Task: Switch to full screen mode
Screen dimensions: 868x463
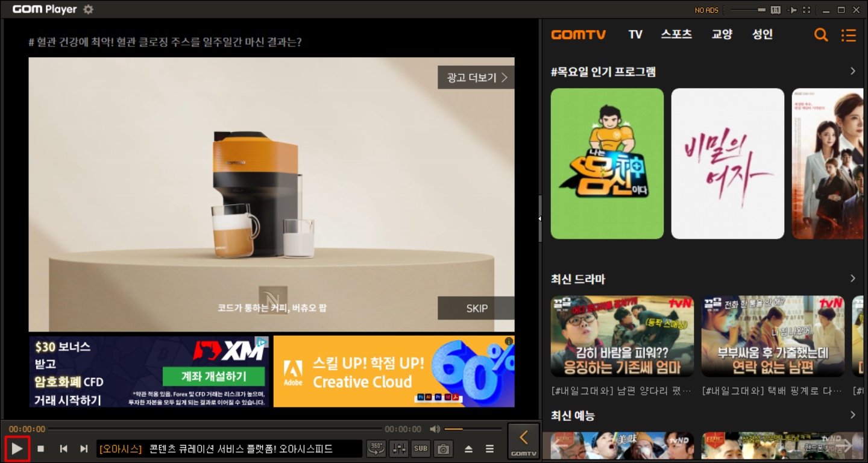Action: point(807,10)
